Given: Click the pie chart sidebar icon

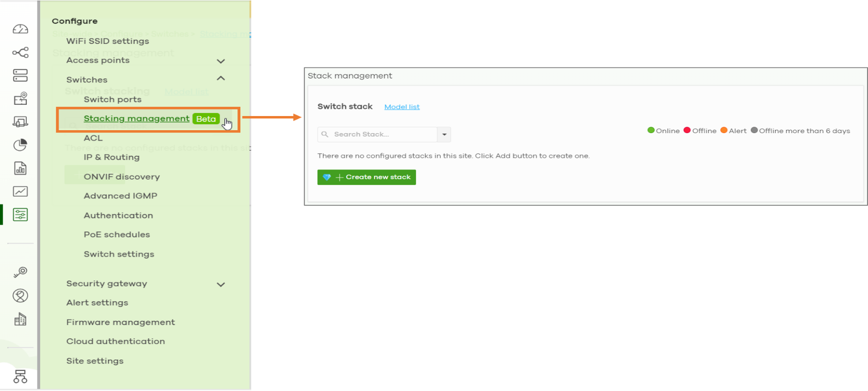Looking at the screenshot, I should click(20, 145).
